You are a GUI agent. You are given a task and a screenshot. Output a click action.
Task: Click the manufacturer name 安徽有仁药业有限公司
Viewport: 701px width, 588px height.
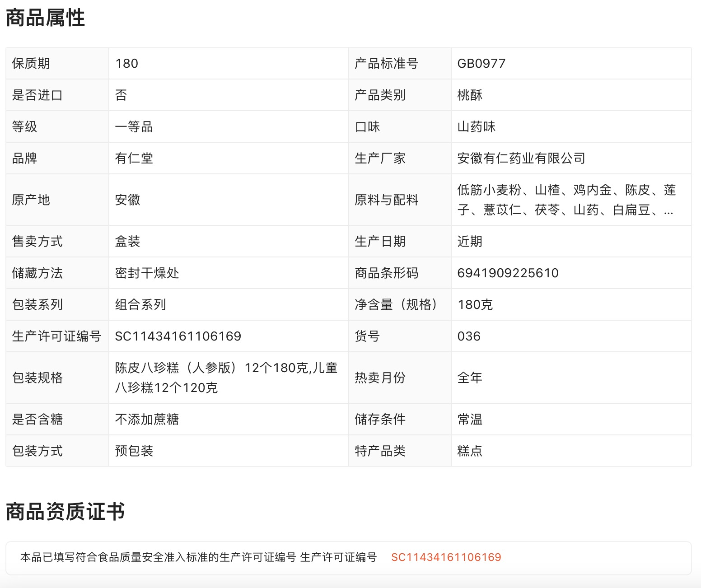click(521, 158)
